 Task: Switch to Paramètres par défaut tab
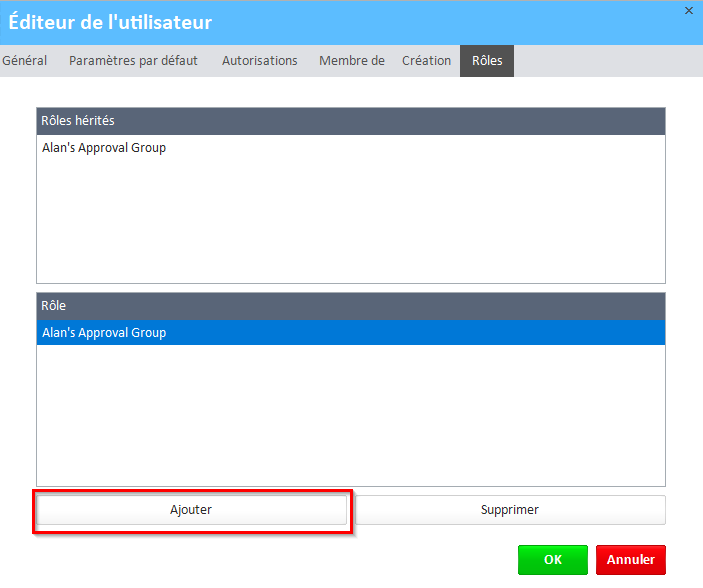[133, 61]
